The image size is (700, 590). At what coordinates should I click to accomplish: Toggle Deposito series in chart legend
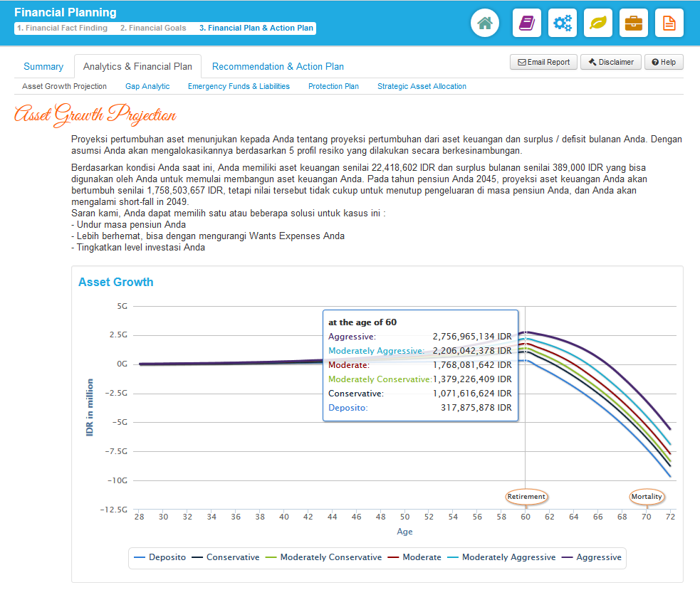[x=160, y=557]
